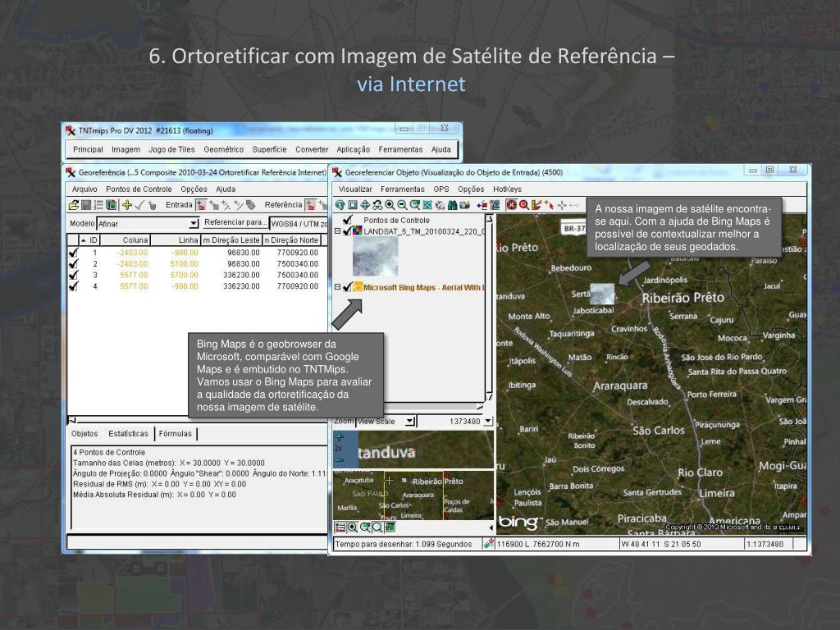The width and height of the screenshot is (840, 630).
Task: Click the WGS84 / UTM reference system field
Action: tap(299, 224)
